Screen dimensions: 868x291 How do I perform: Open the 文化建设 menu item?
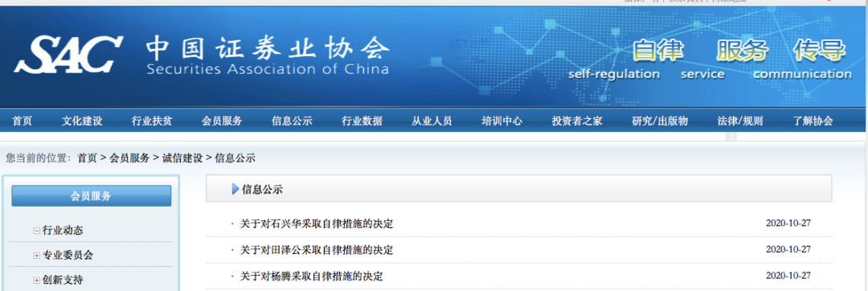pos(82,121)
